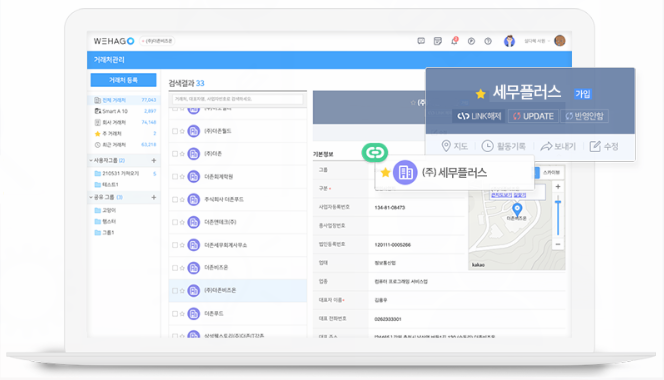This screenshot has width=664, height=380.
Task: Open the notes icon in header
Action: click(x=437, y=41)
